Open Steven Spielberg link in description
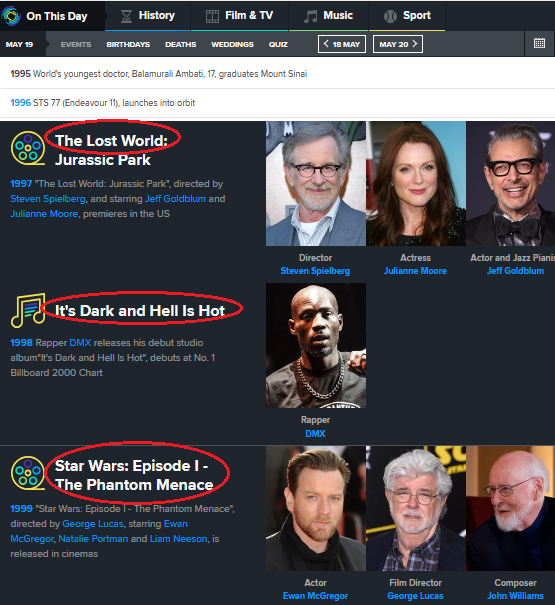Image resolution: width=555 pixels, height=605 pixels. (48, 199)
